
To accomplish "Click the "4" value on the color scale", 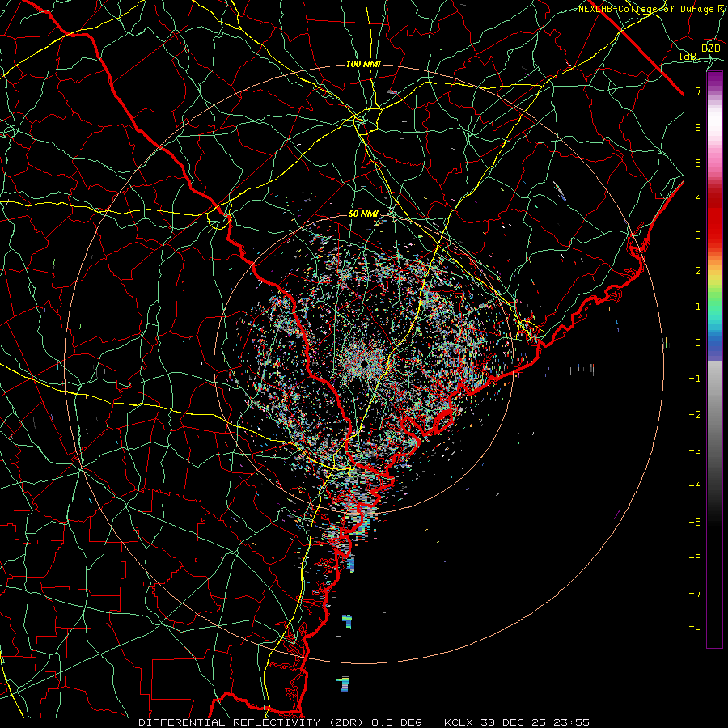I will coord(698,199).
